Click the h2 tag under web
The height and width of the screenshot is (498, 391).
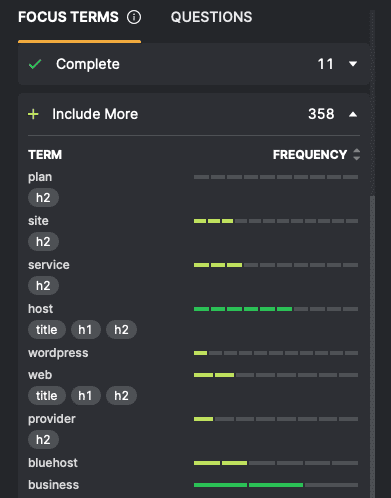pos(121,396)
